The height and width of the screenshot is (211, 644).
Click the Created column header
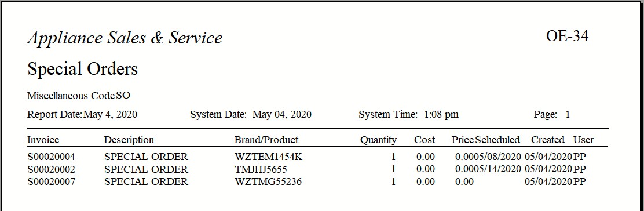click(548, 140)
